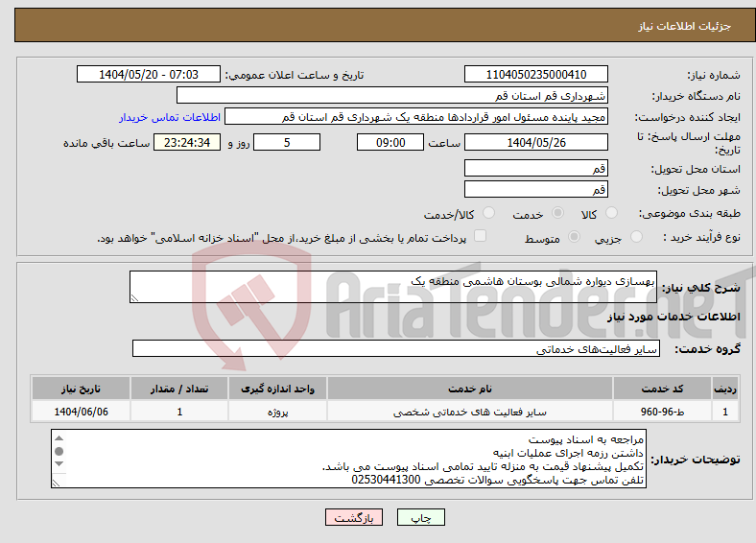Click the چاپ print button
This screenshot has width=756, height=543.
[x=421, y=517]
